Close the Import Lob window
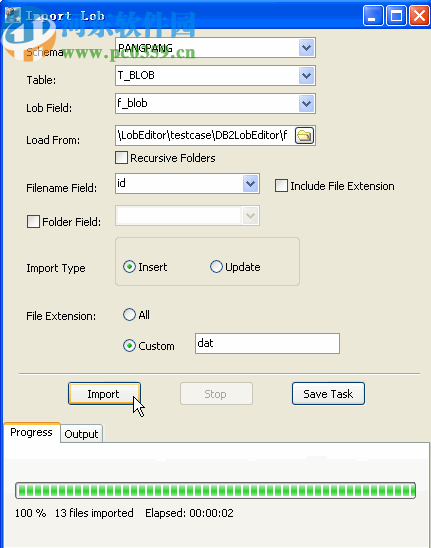This screenshot has width=431, height=548. (419, 16)
